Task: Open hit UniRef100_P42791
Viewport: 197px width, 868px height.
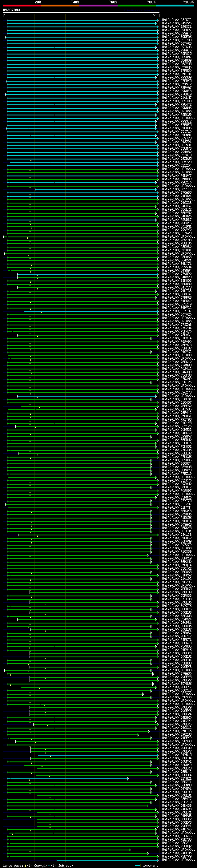Action: tap(177, 142)
